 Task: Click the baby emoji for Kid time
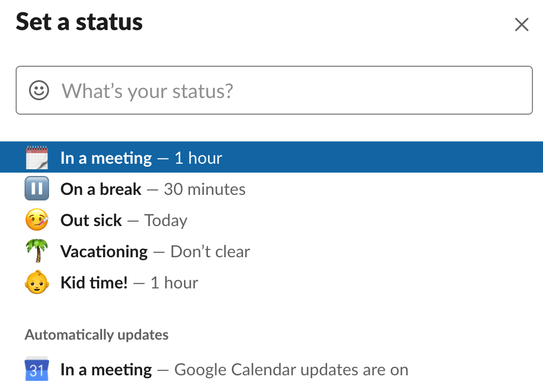(x=37, y=283)
